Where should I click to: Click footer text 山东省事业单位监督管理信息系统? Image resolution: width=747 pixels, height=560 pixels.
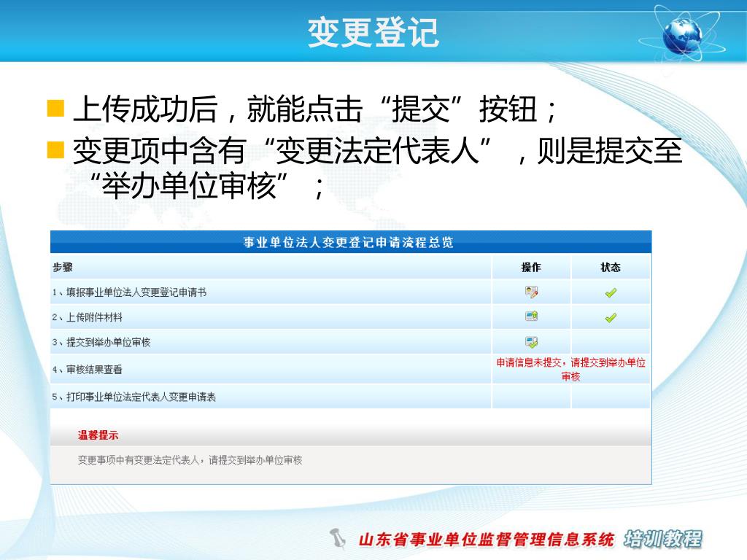[x=487, y=540]
